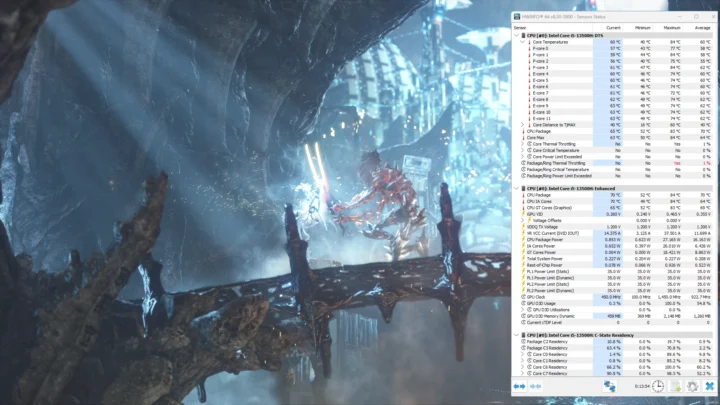Select Package/Ring Critical Temperature row

coord(613,169)
